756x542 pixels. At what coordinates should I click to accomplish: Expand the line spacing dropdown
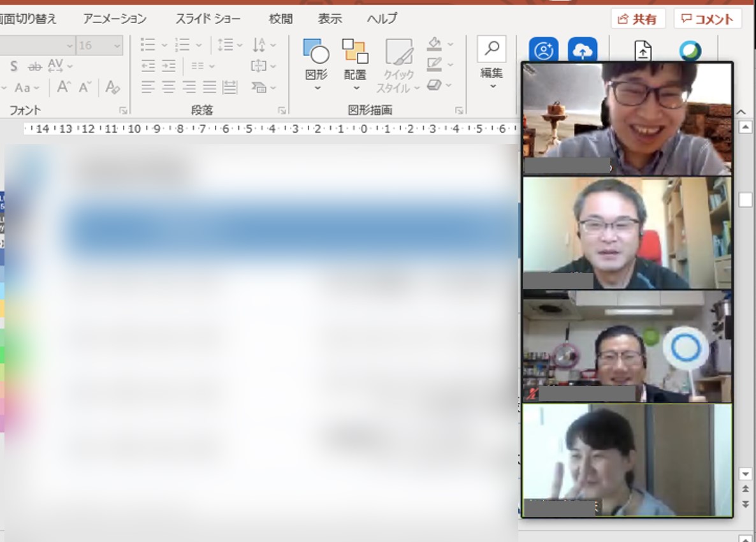[x=240, y=45]
